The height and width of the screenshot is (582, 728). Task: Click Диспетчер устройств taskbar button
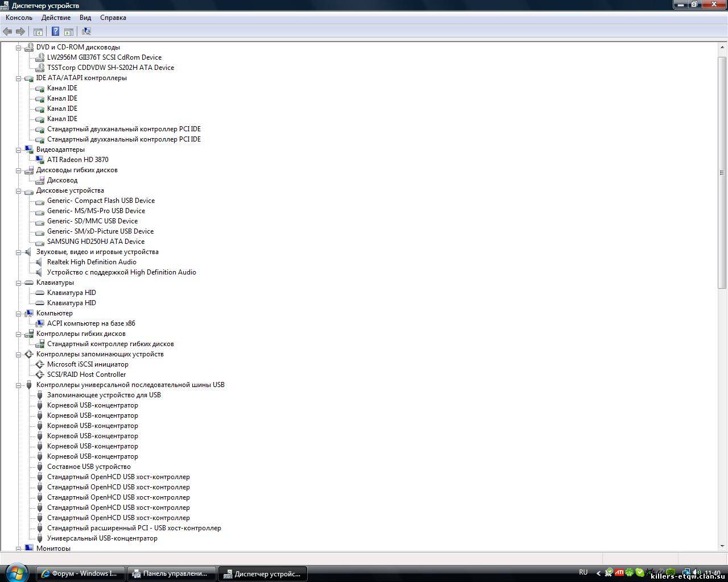point(263,573)
